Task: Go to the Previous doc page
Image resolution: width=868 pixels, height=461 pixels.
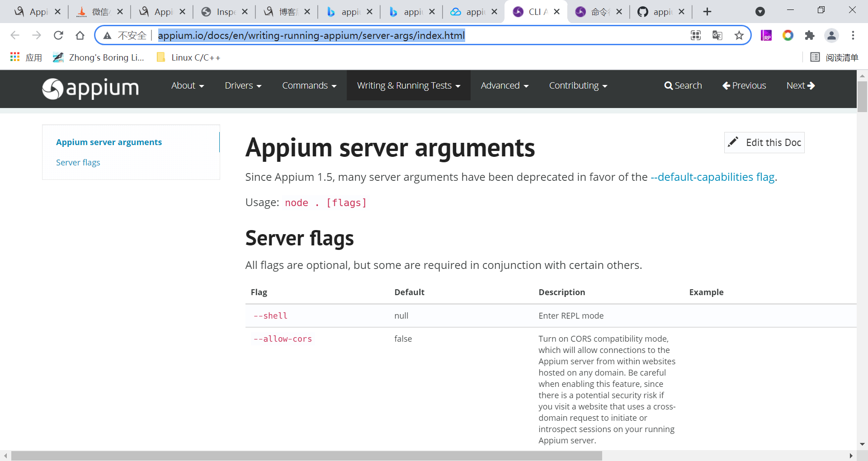Action: coord(744,85)
